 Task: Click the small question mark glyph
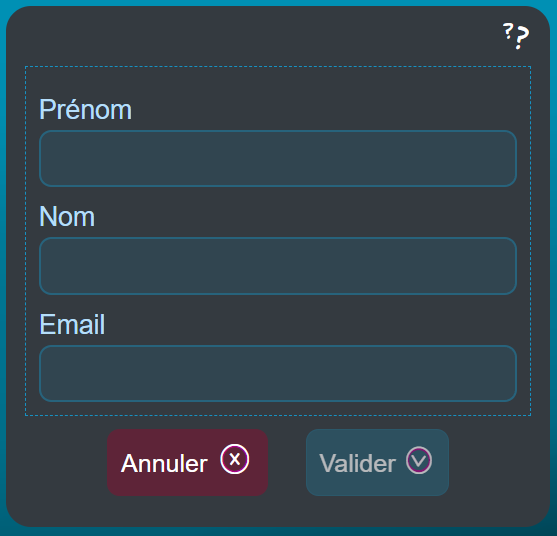[508, 31]
